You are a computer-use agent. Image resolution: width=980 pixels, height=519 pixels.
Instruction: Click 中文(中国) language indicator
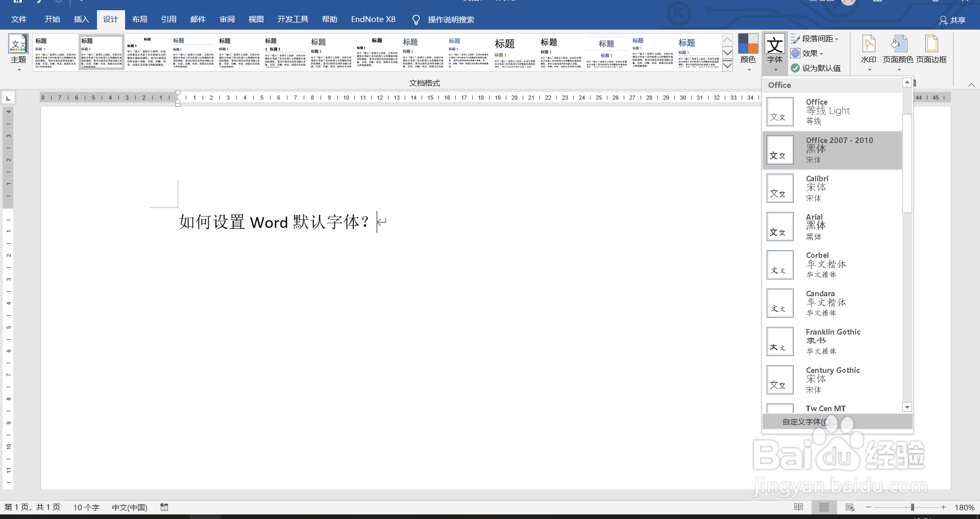[129, 507]
